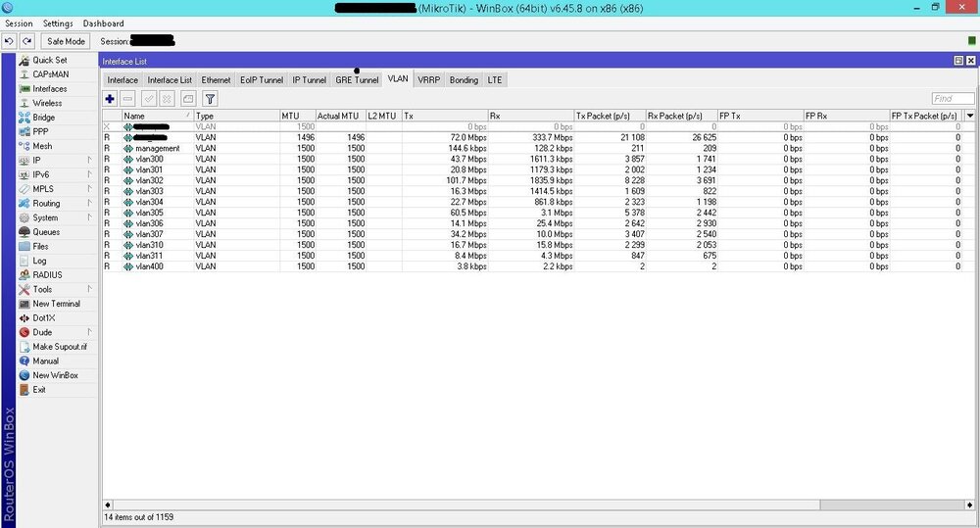This screenshot has height=528, width=980.
Task: Open the Settings menu
Action: (57, 24)
